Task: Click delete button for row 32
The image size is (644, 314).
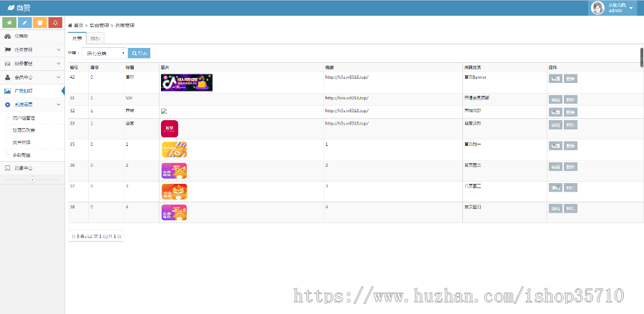Action: pos(570,112)
